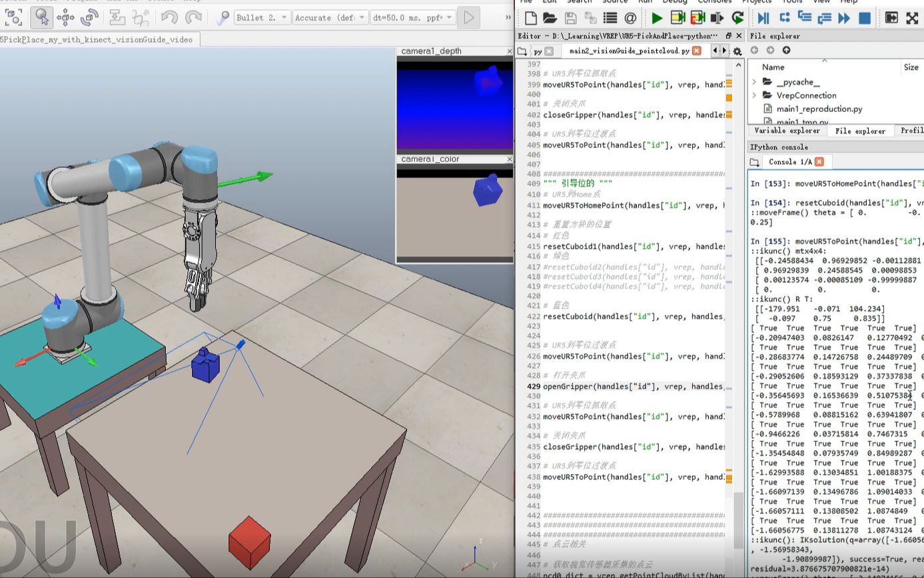Viewport: 924px width, 578px height.
Task: Click Spyder save all files icon
Action: (590, 18)
